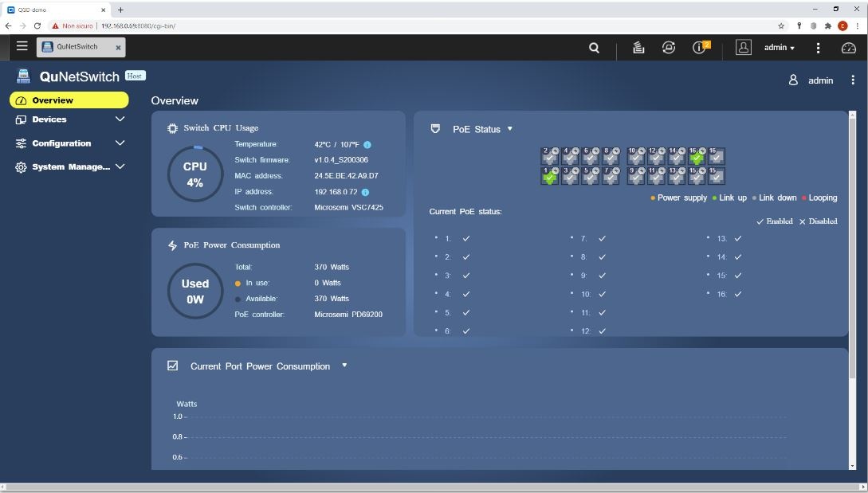The height and width of the screenshot is (493, 868).
Task: Open Current Port Power Consumption dropdown
Action: [x=344, y=366]
